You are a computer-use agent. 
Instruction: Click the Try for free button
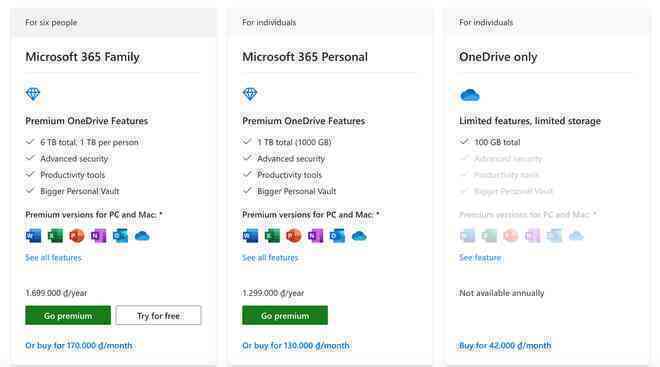click(x=158, y=315)
